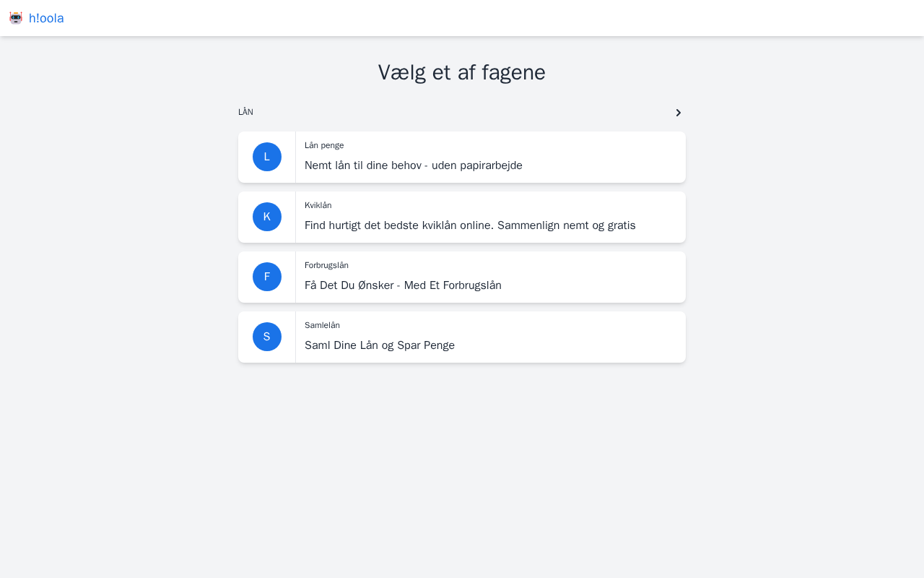Click the "Vælg et af fagene" heading
924x578 pixels.
coord(462,72)
